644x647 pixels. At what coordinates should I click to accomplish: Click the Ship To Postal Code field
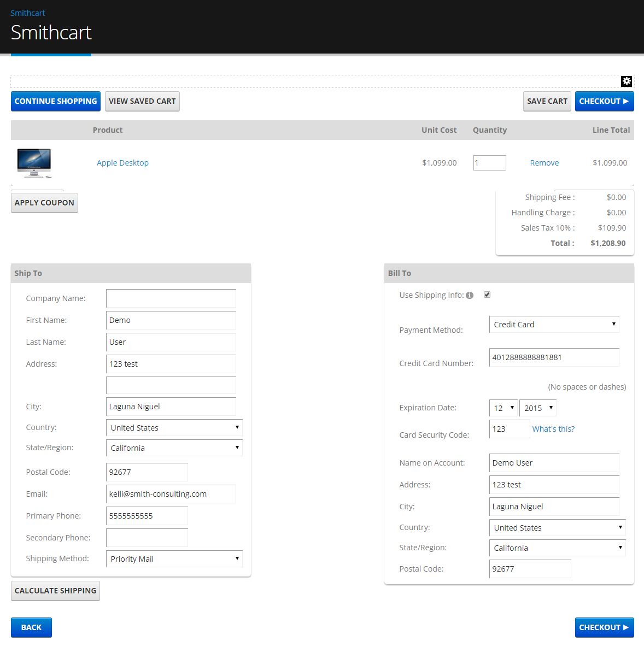coord(147,472)
